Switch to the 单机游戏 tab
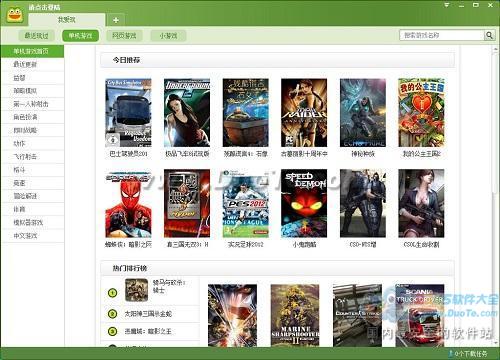Viewport: 500px width, 360px height. coord(80,36)
